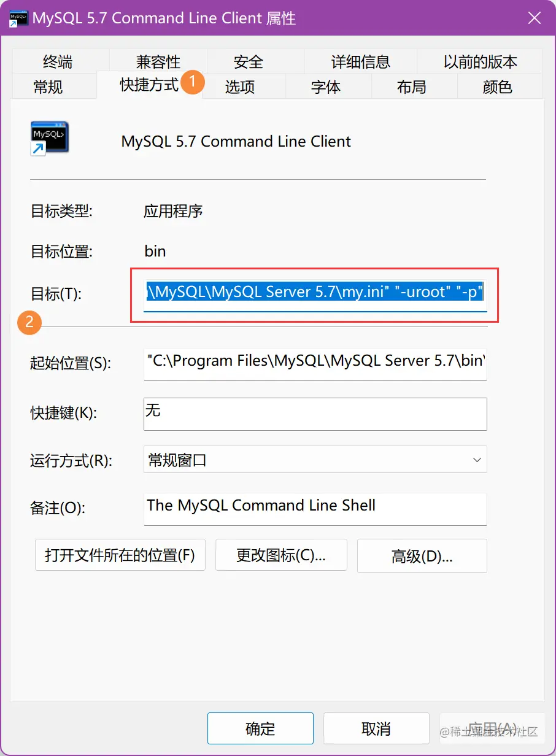
Task: Select the 以前的版本 tab
Action: (x=480, y=61)
